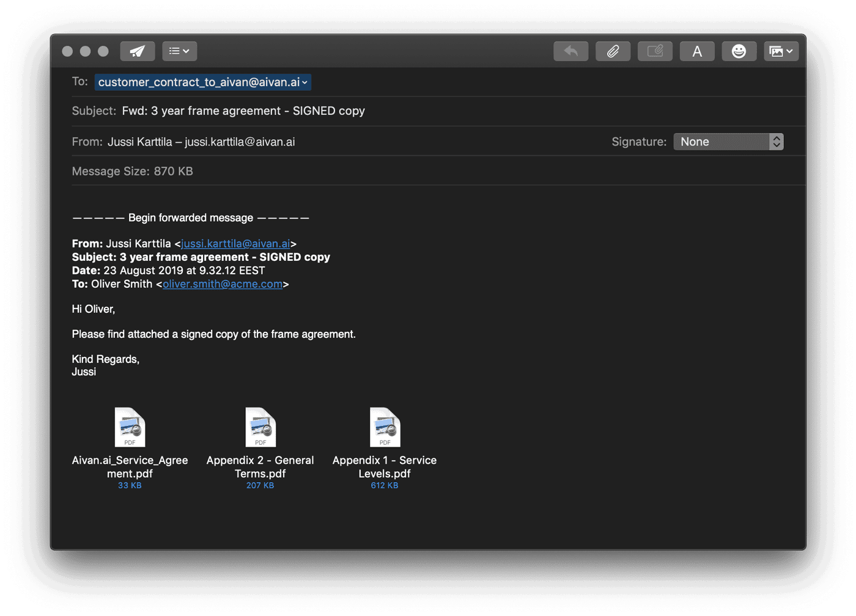Screen dimensions: 856x616
Task: Click the 'Begin forwarded message' line
Action: (191, 218)
